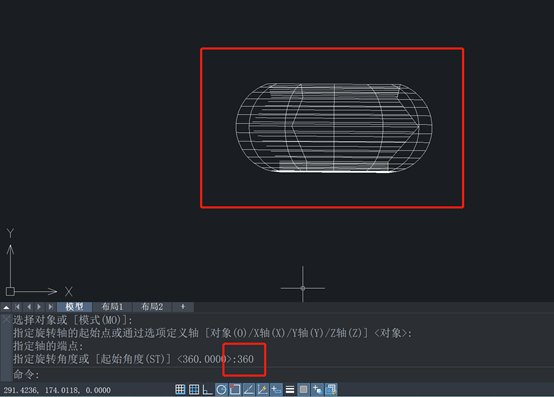Image resolution: width=554 pixels, height=397 pixels.
Task: Click the 命令: command input line
Action: click(283, 374)
